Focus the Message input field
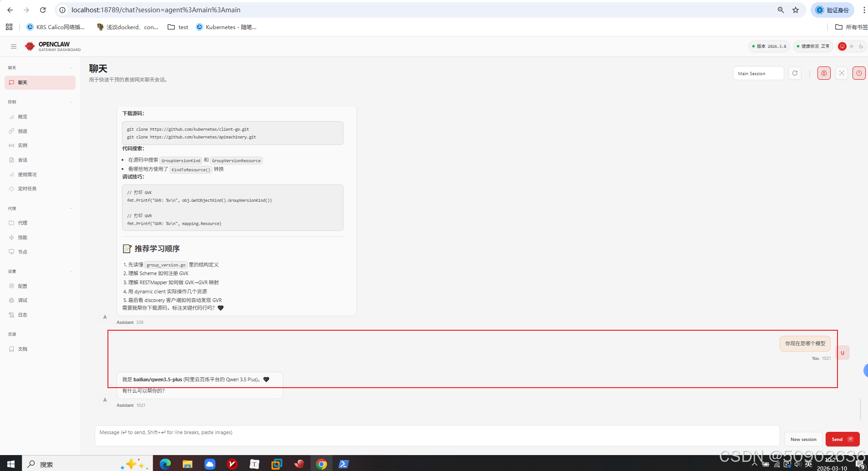868x471 pixels. click(x=437, y=436)
